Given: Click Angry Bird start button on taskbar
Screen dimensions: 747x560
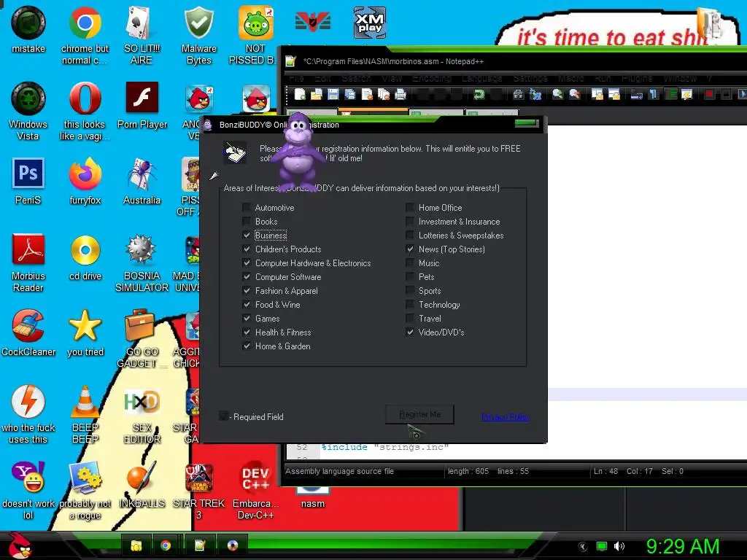Looking at the screenshot, I should coord(20,545).
